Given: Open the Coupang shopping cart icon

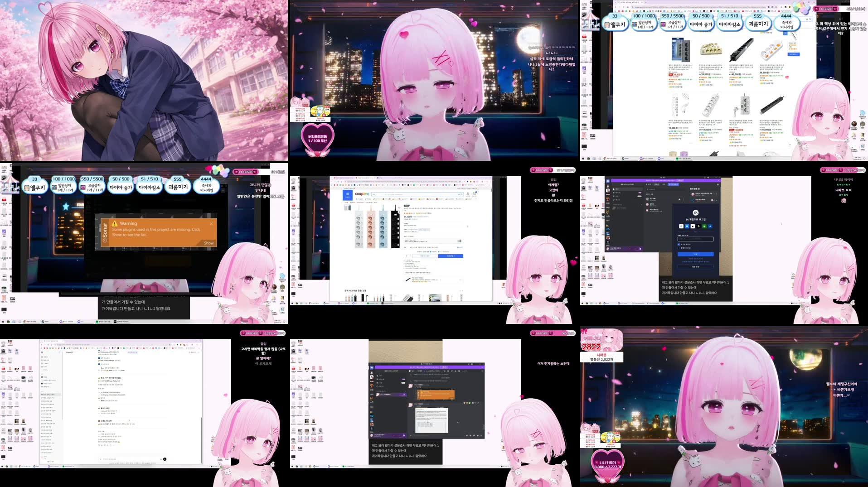Looking at the screenshot, I should pos(475,193).
